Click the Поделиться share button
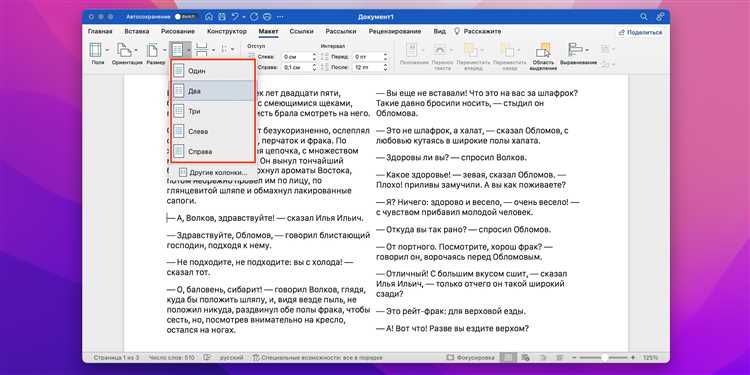Image resolution: width=750 pixels, height=375 pixels. 640,32
